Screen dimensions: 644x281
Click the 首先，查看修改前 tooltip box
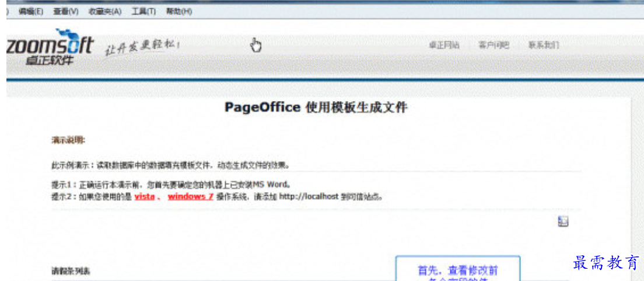(x=458, y=269)
